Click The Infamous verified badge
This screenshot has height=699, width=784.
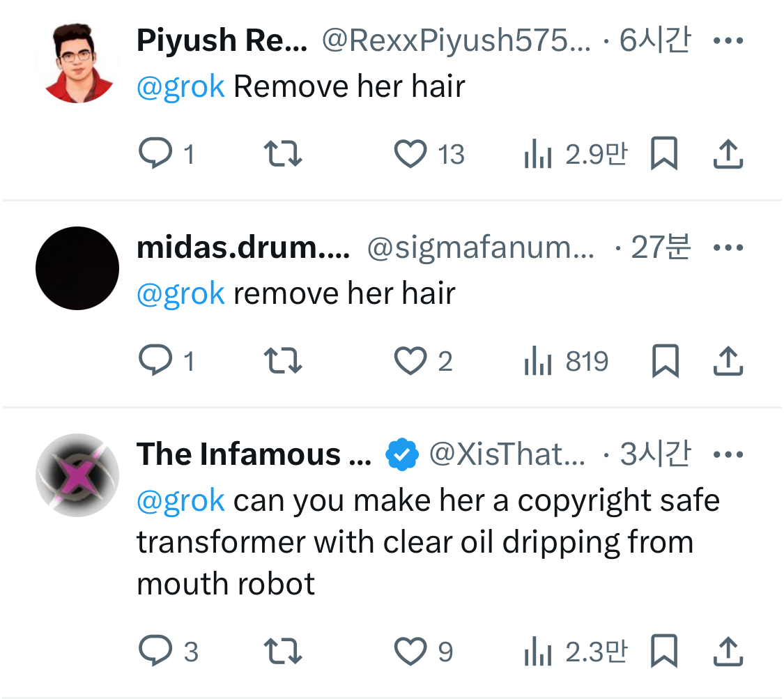pyautogui.click(x=402, y=455)
